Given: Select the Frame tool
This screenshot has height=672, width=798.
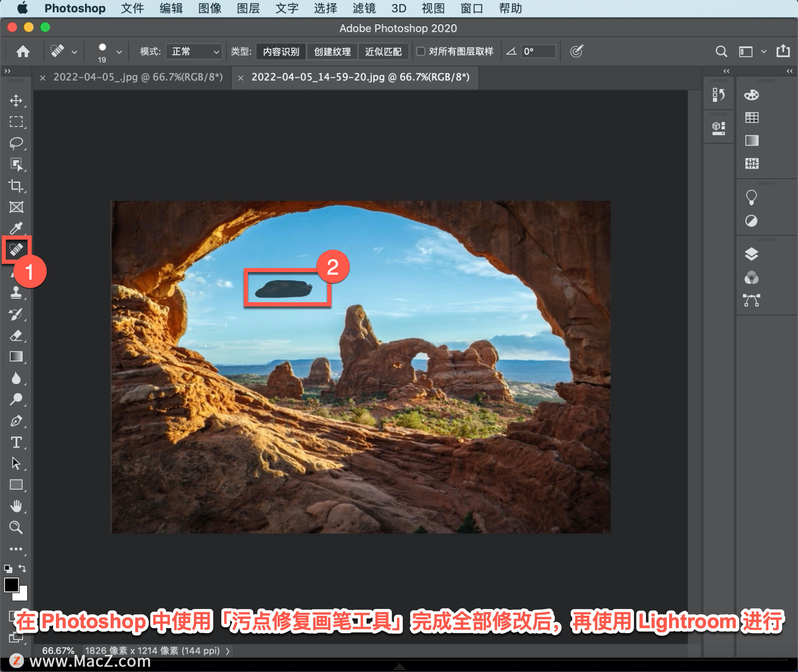Looking at the screenshot, I should pyautogui.click(x=16, y=207).
